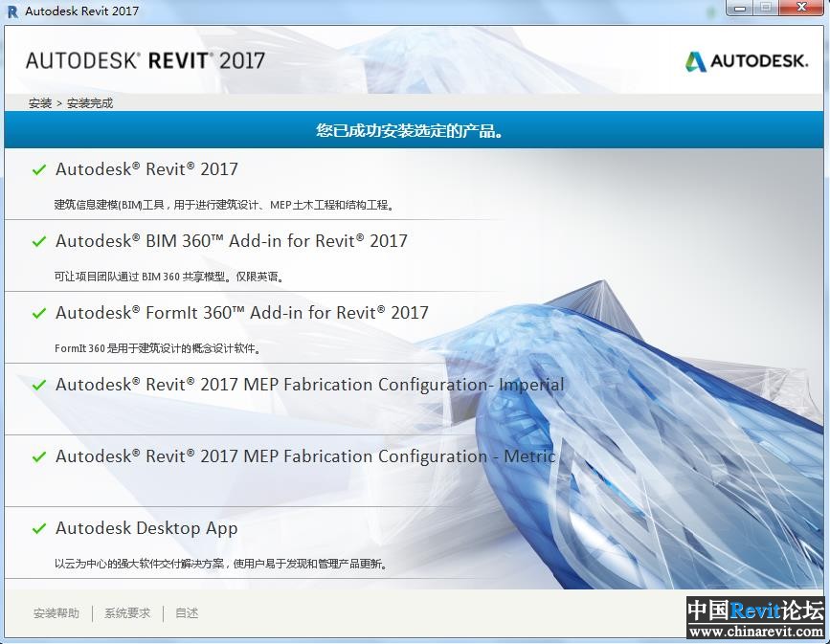Minimize the Revit 2017 installer window
830x644 pixels.
point(741,8)
